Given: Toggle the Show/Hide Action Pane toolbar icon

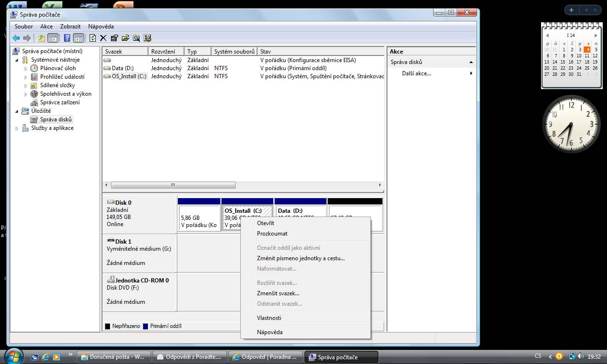Looking at the screenshot, I should [79, 38].
